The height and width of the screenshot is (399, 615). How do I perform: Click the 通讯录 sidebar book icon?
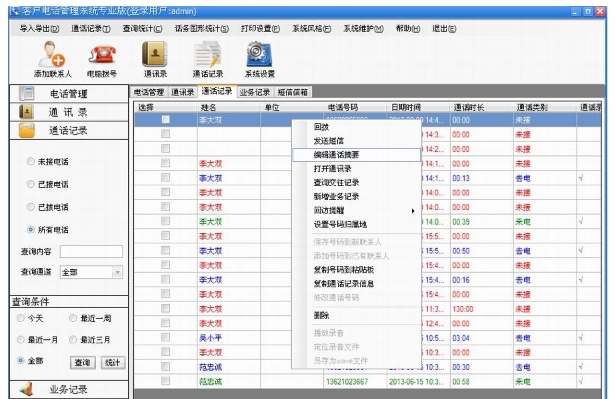(27, 112)
